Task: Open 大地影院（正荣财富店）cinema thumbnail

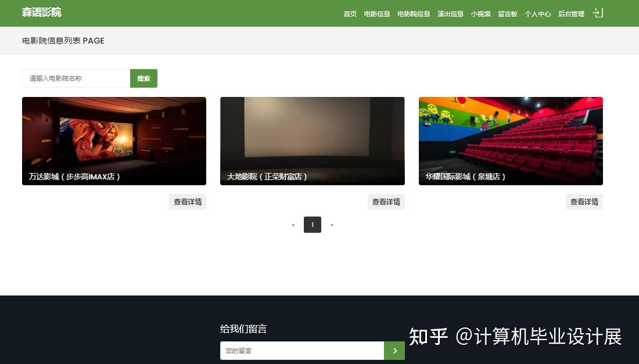Action: (313, 141)
